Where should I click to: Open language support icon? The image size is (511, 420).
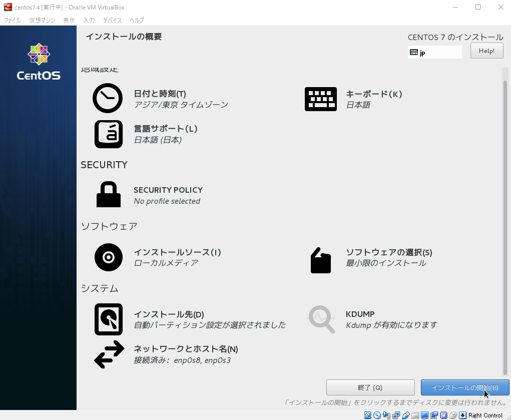point(109,134)
